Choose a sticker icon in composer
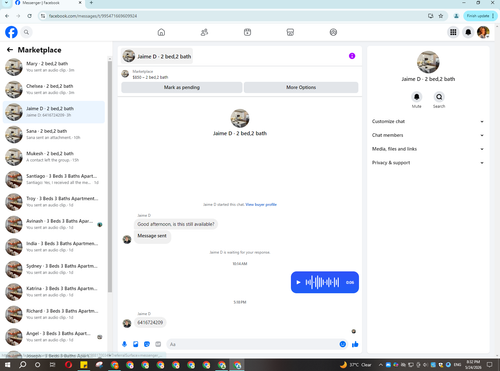Viewport: 500px width, 371px height. 147,344
